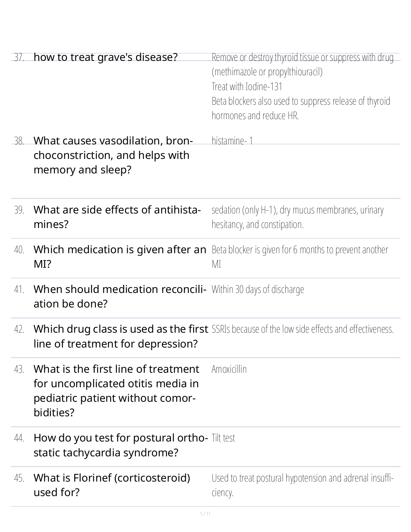Click the medication reconciliation question
Screen dimensions: 411x532
tap(120, 296)
